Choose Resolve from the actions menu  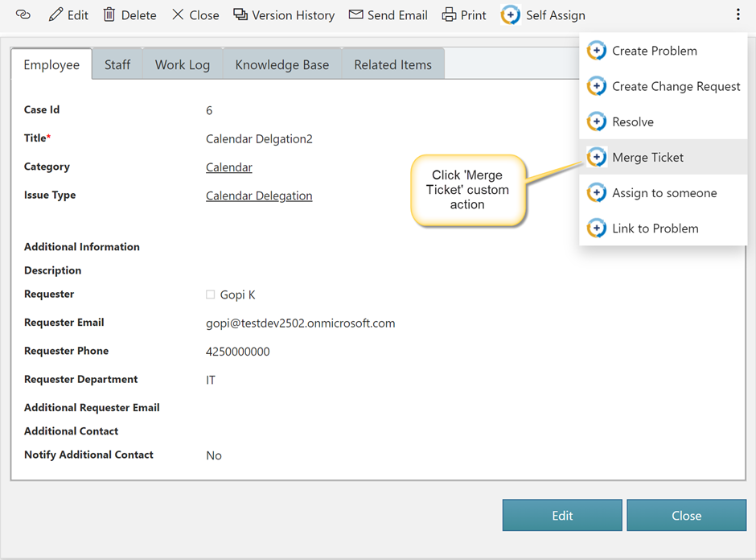click(x=632, y=122)
